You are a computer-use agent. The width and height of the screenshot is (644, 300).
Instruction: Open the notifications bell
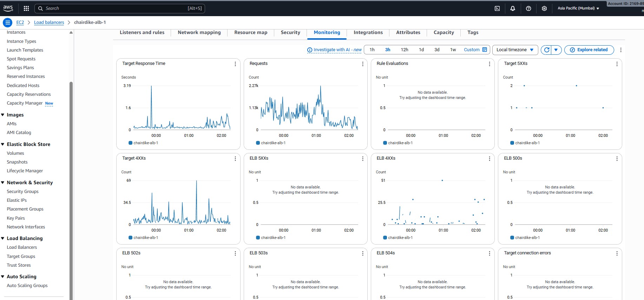tap(513, 8)
